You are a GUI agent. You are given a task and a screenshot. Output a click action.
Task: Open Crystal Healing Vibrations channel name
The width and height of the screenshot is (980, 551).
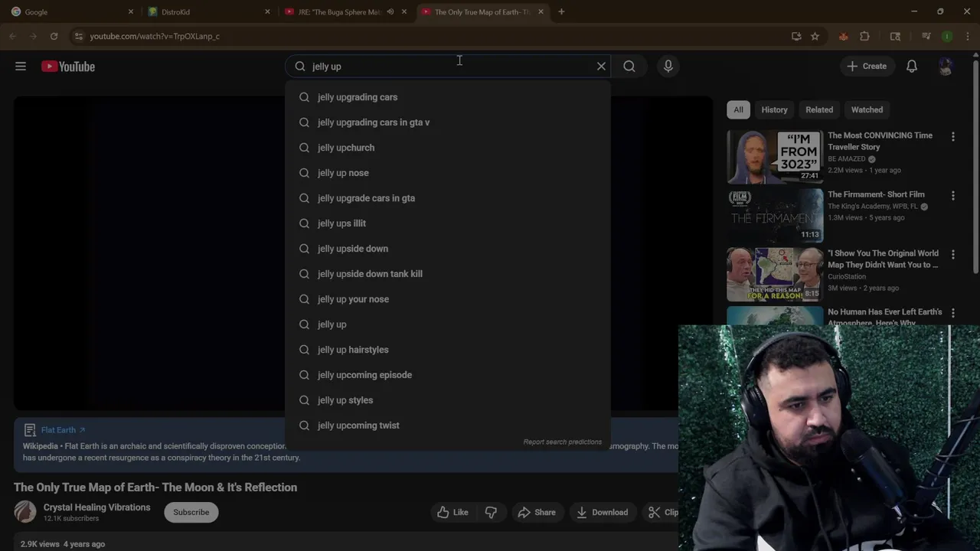97,507
